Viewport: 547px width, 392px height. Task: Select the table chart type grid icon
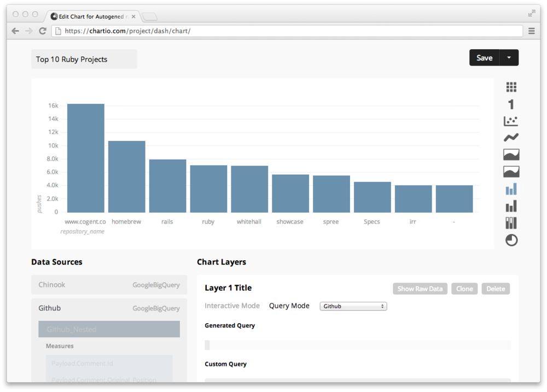tap(511, 87)
